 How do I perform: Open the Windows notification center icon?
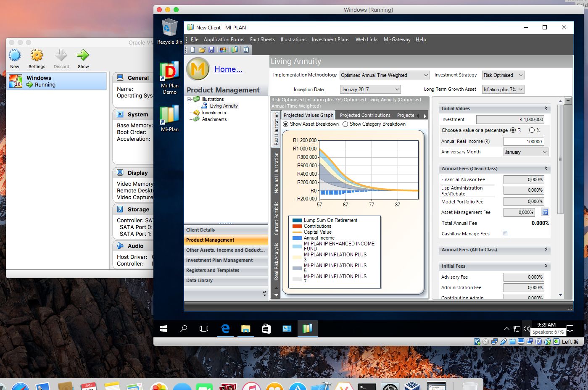coord(570,329)
